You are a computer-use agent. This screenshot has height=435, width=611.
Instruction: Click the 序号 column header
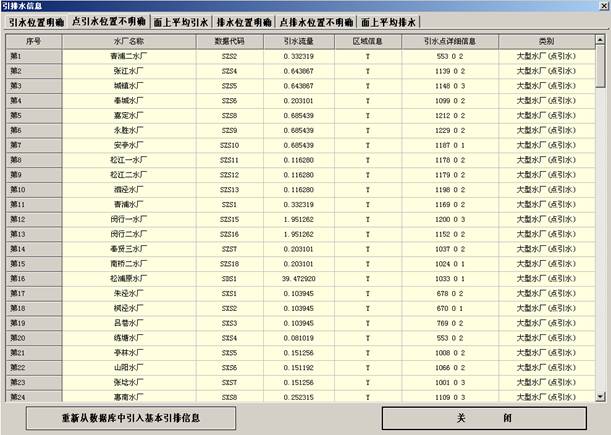tap(33, 41)
